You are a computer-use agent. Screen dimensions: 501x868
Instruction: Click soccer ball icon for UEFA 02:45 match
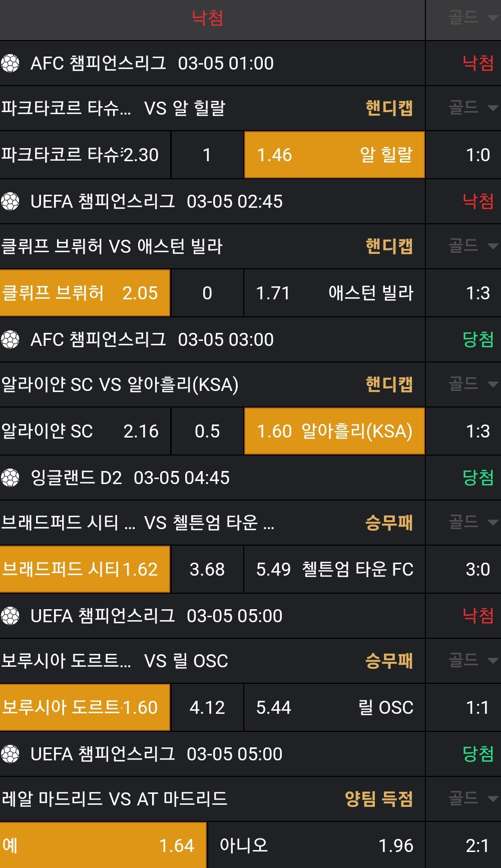tap(10, 202)
